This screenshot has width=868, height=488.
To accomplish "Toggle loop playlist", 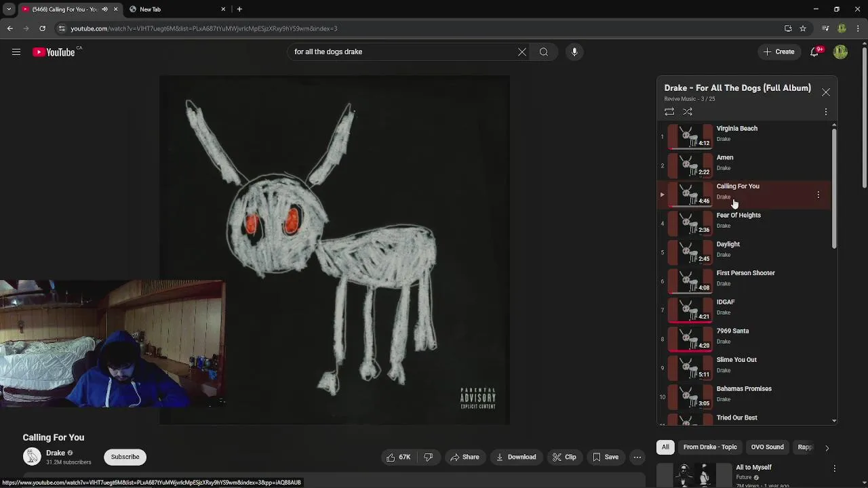I will tap(669, 112).
